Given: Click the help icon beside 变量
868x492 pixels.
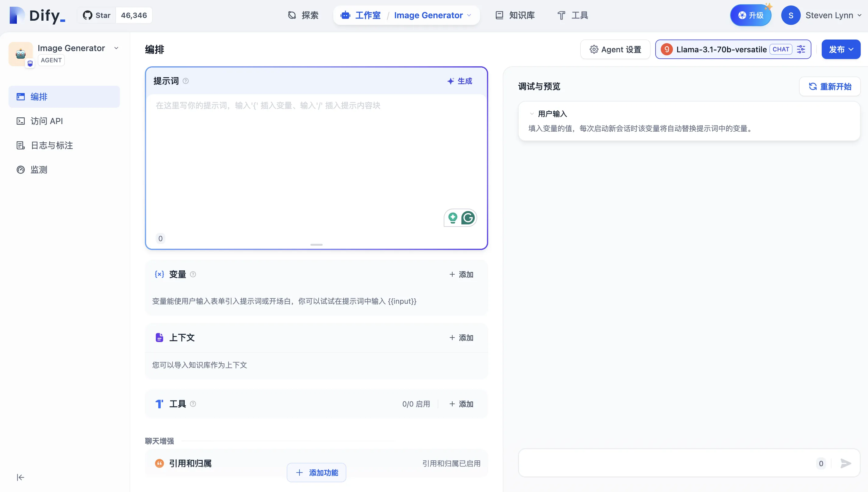Looking at the screenshot, I should click(x=193, y=274).
